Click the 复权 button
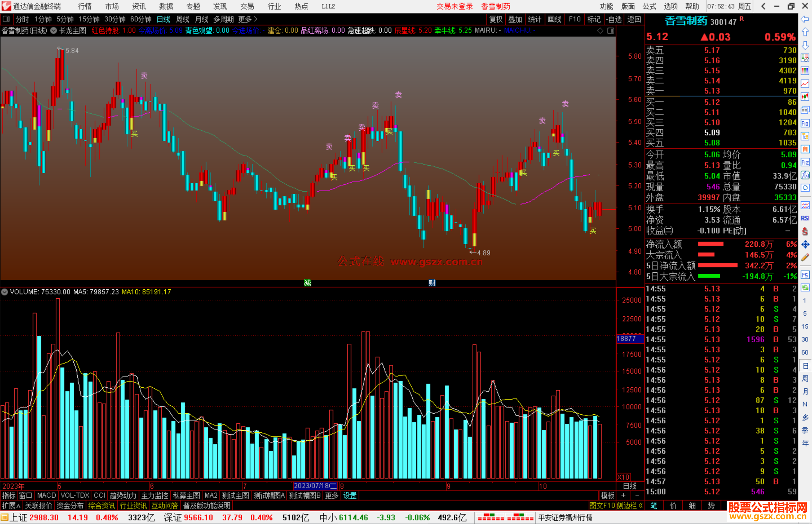The image size is (812, 524). [x=496, y=19]
